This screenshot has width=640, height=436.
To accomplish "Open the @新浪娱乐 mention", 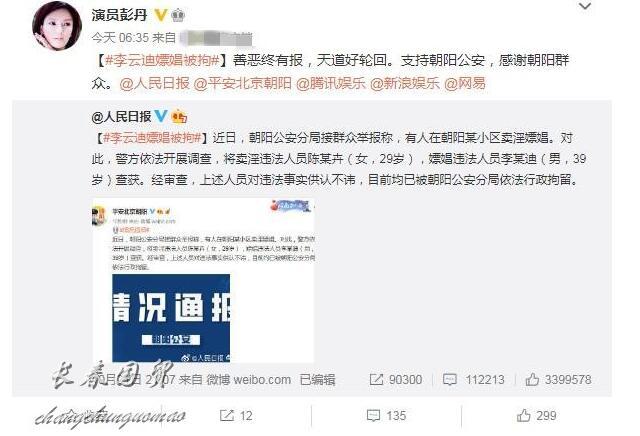I will click(405, 83).
